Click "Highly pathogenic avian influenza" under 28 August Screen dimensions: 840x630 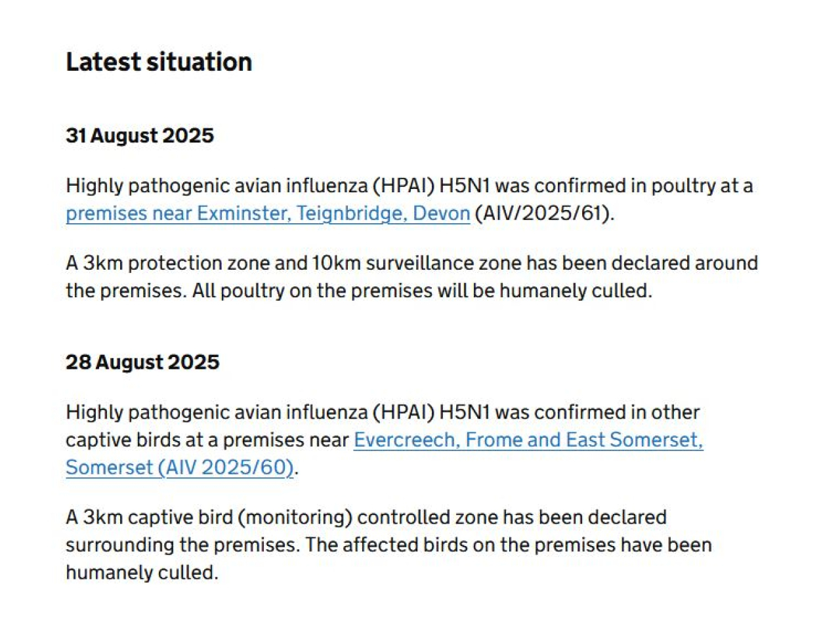pos(217,412)
